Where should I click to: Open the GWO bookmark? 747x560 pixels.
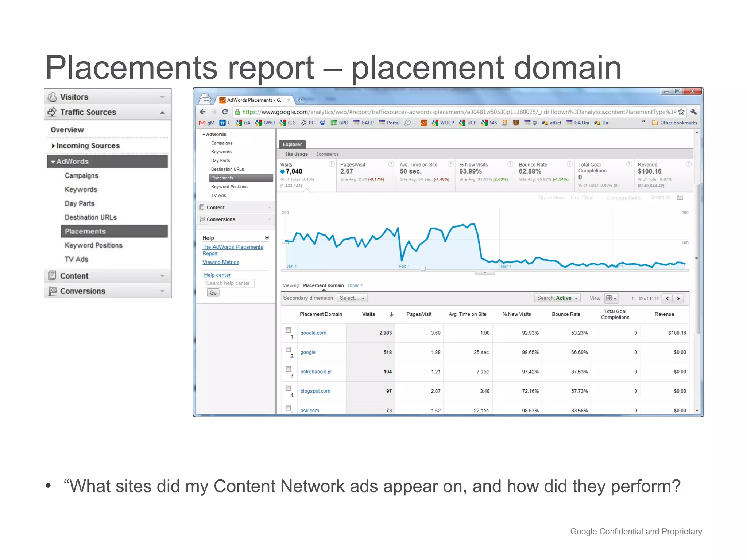click(x=265, y=123)
